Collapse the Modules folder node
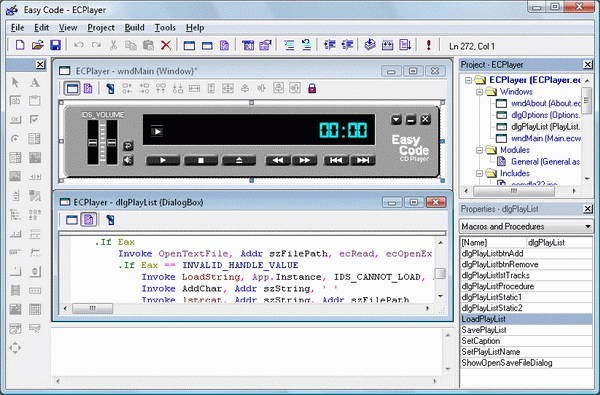The width and height of the screenshot is (600, 395). click(x=479, y=150)
